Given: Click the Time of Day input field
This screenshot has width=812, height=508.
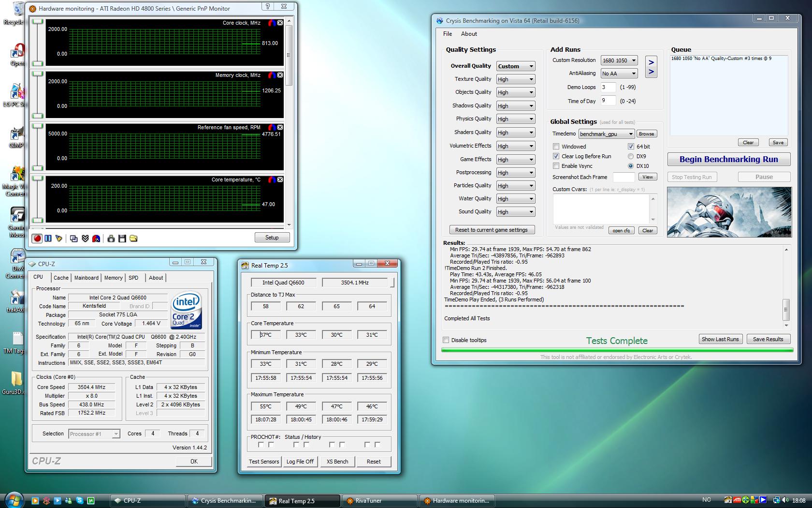Looking at the screenshot, I should (x=608, y=101).
